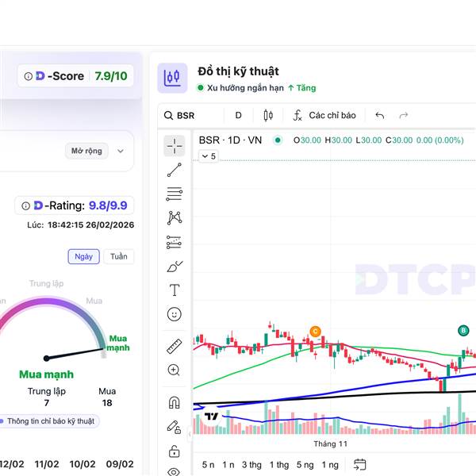The image size is (476, 476).
Task: Open the go to date calendar icon
Action: point(360,465)
